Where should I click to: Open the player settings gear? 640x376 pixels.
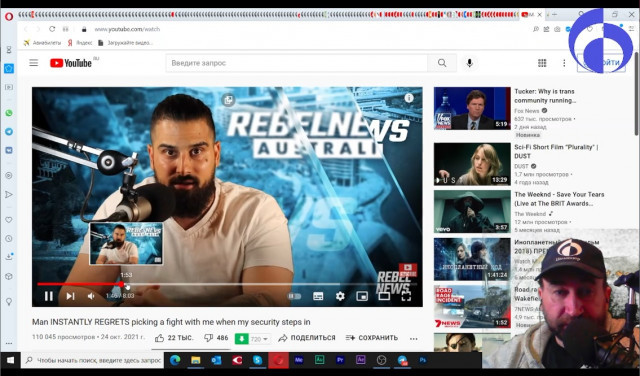click(x=340, y=296)
